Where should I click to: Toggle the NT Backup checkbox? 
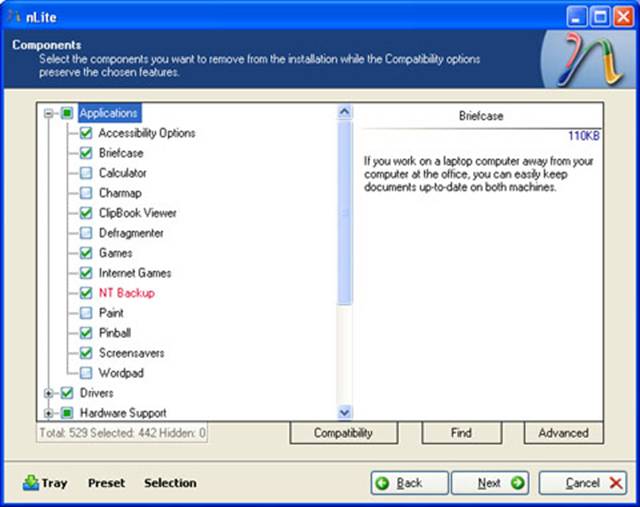pyautogui.click(x=86, y=293)
